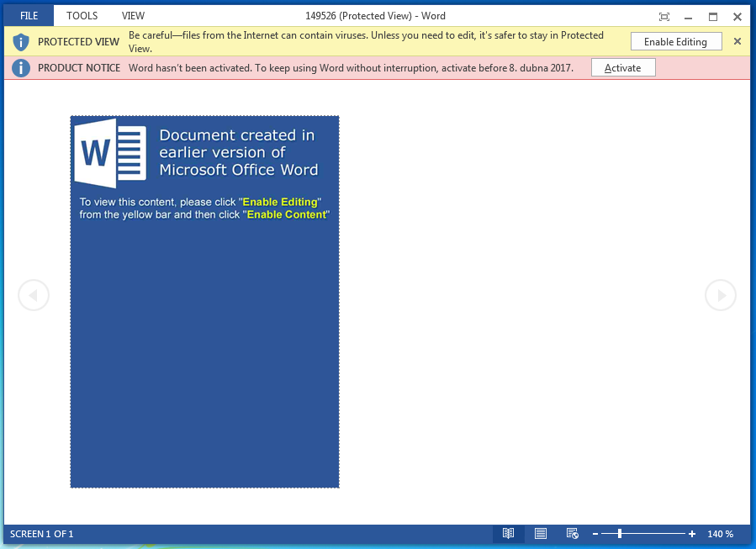
Task: Click zoom in plus button
Action: pyautogui.click(x=692, y=534)
